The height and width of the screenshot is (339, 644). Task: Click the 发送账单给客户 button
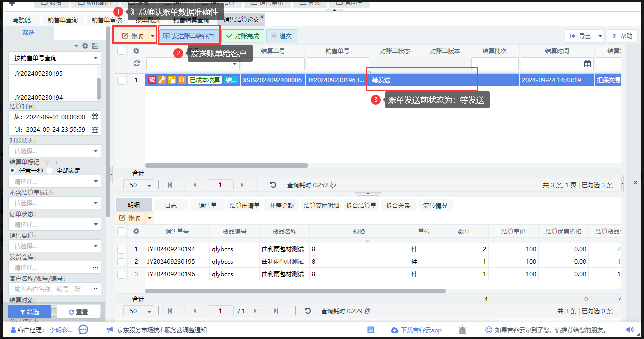(x=188, y=36)
